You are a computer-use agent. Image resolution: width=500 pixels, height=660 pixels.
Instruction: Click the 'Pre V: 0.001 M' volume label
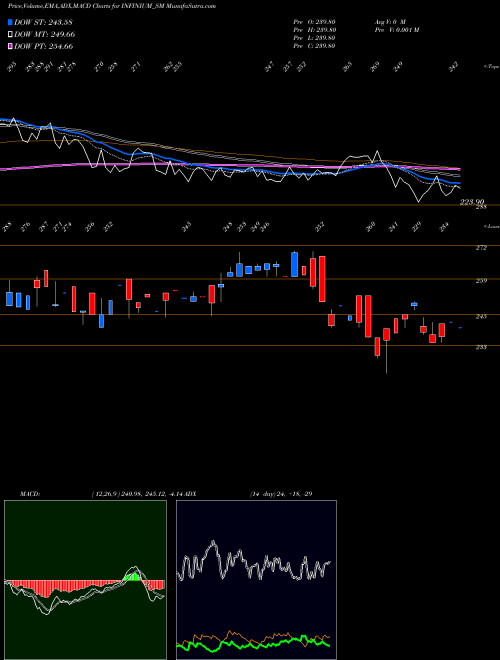(x=396, y=30)
